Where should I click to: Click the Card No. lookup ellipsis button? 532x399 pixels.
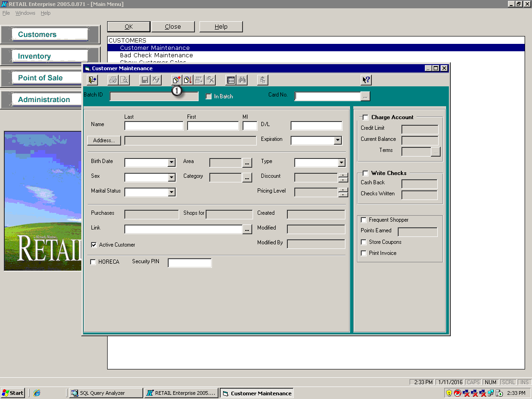pos(365,97)
